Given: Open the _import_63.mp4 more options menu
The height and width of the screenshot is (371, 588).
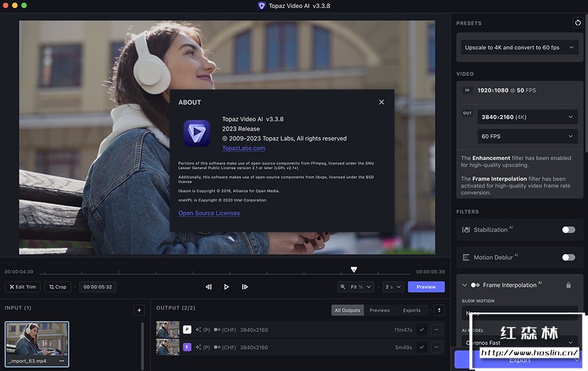Looking at the screenshot, I should click(62, 361).
